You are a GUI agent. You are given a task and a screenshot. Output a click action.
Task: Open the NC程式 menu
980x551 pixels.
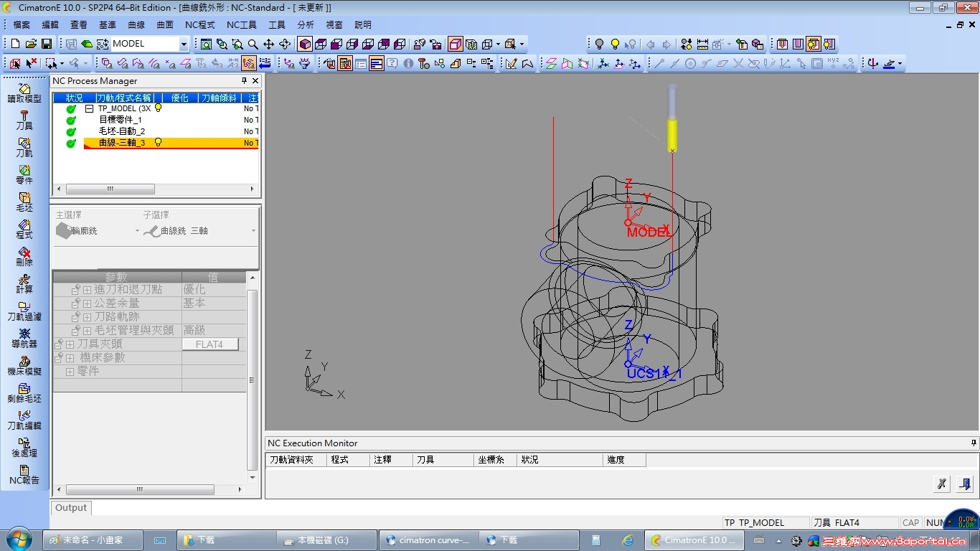(x=200, y=24)
